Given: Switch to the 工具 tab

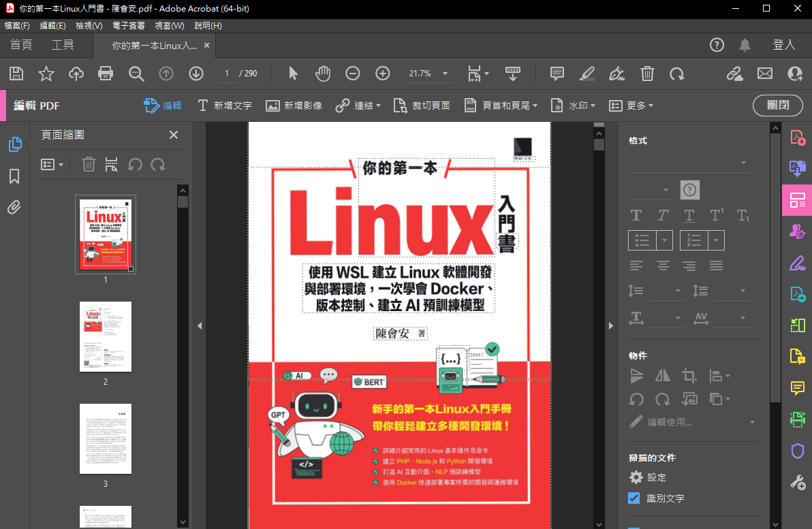Looking at the screenshot, I should pyautogui.click(x=63, y=45).
